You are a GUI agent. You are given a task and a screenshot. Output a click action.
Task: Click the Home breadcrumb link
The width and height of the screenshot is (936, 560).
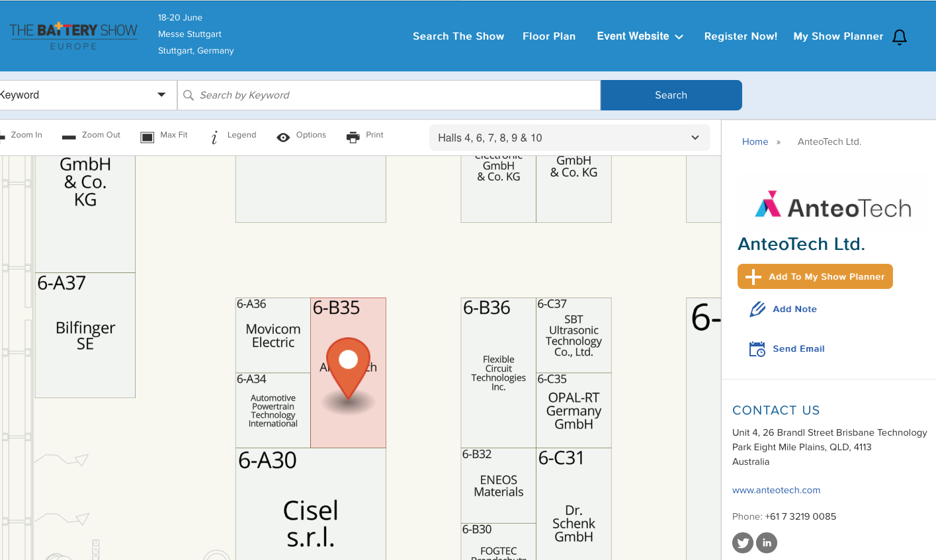point(755,141)
